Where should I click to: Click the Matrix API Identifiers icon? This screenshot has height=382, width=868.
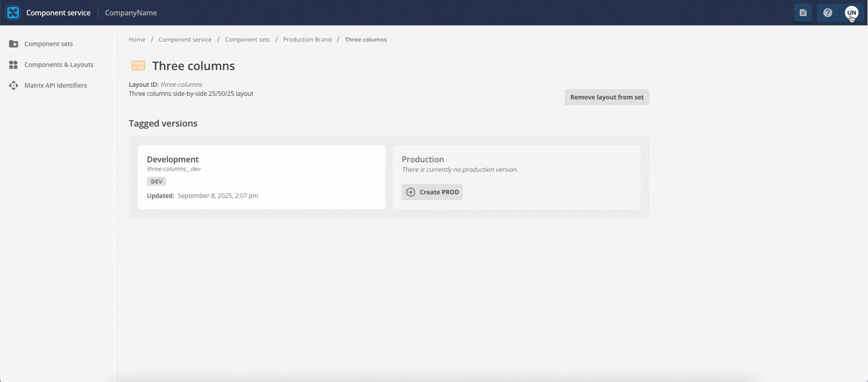pyautogui.click(x=14, y=85)
